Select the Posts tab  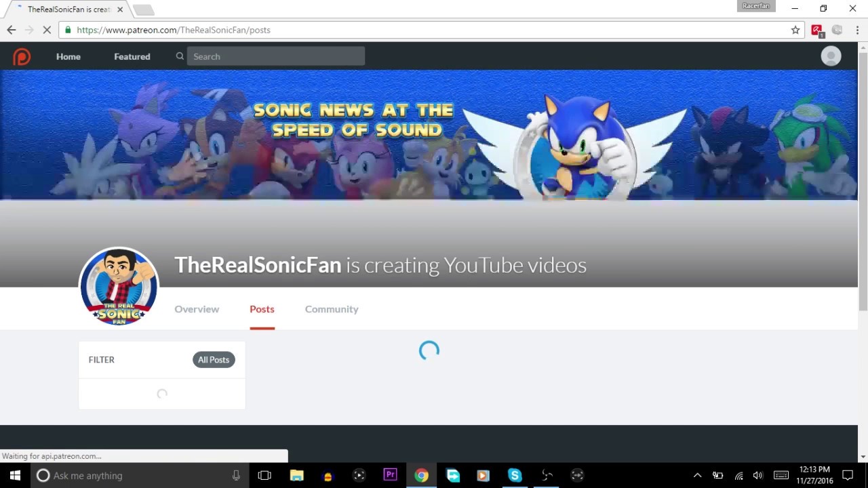pyautogui.click(x=262, y=309)
